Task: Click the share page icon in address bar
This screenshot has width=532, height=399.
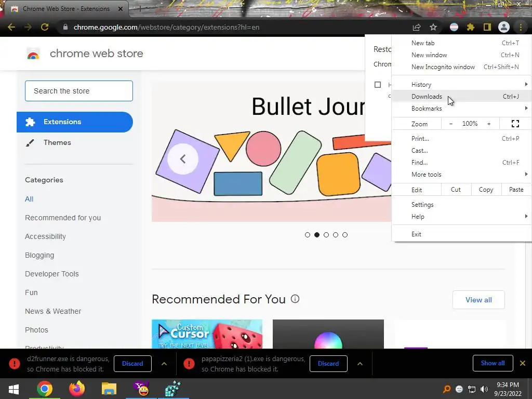Action: [417, 27]
